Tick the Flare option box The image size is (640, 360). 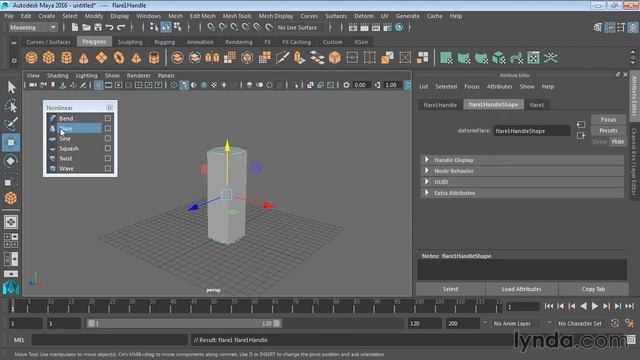pos(108,128)
